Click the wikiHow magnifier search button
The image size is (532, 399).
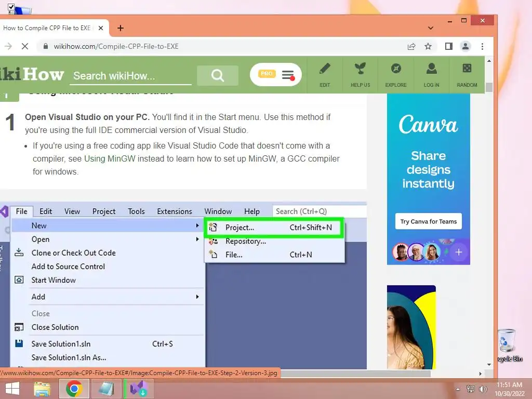coord(218,75)
